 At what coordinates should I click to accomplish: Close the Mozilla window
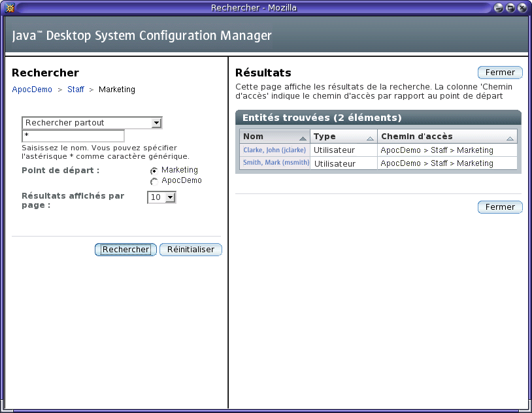click(522, 8)
